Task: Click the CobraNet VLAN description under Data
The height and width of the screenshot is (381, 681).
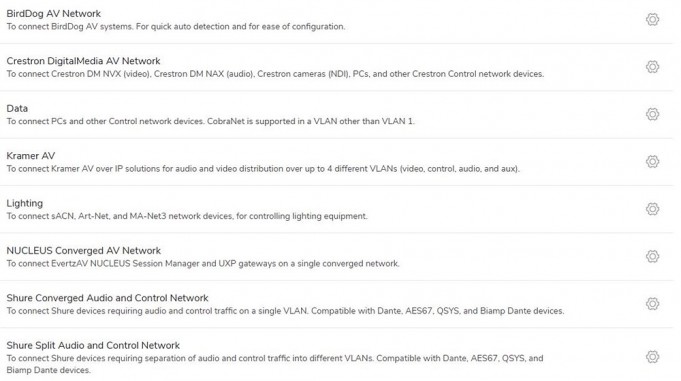Action: click(x=211, y=121)
